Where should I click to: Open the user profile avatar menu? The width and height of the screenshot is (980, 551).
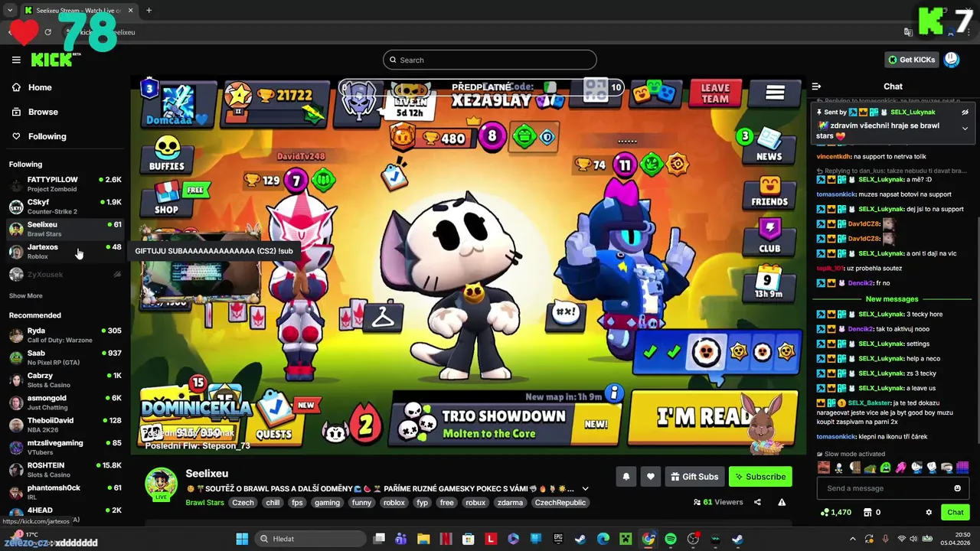(951, 60)
